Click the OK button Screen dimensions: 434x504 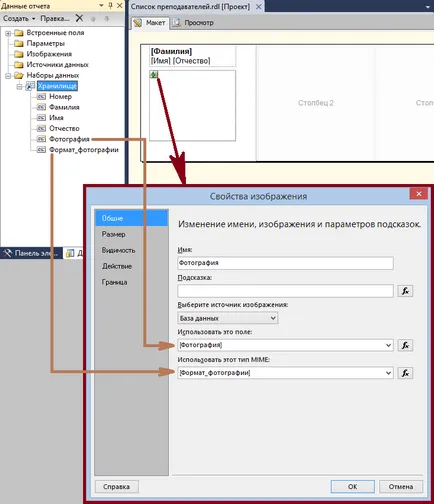(x=353, y=486)
